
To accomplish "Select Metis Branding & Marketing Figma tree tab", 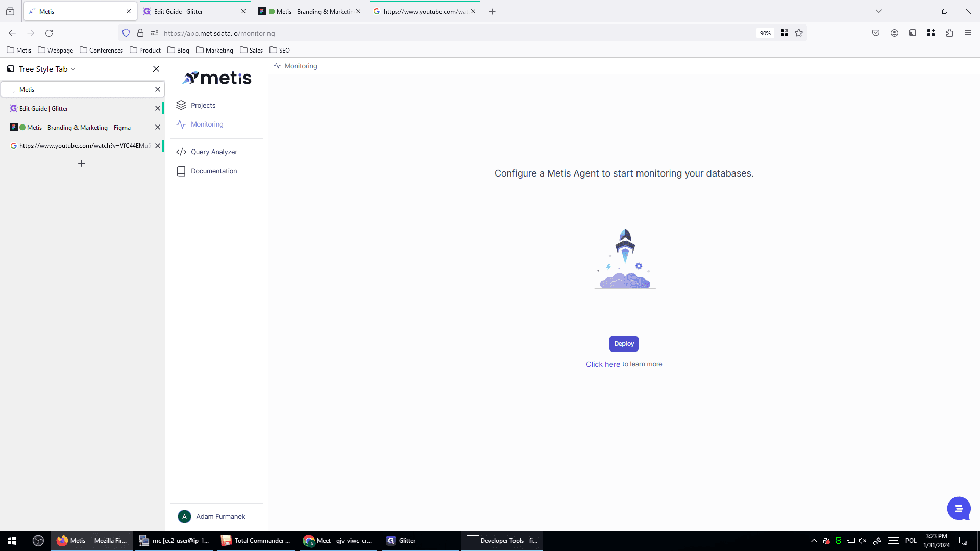I will click(x=82, y=127).
